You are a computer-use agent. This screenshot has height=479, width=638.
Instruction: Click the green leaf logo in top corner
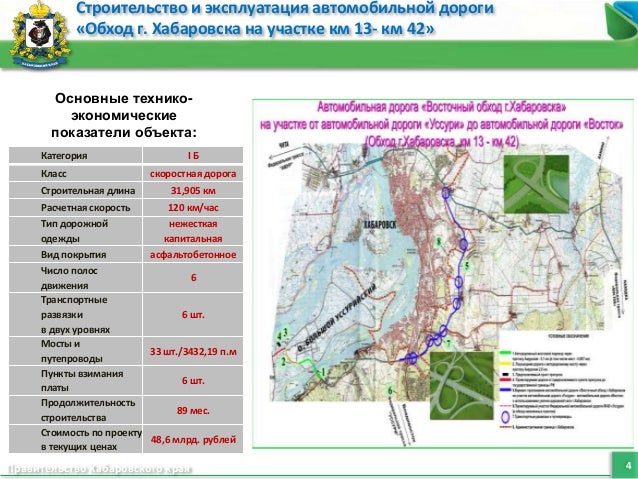point(621,20)
